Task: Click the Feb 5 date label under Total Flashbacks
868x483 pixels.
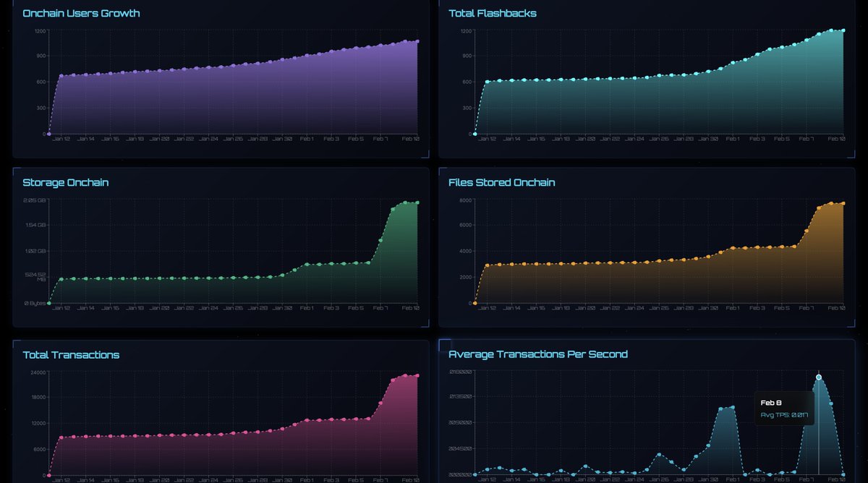Action: tap(782, 139)
